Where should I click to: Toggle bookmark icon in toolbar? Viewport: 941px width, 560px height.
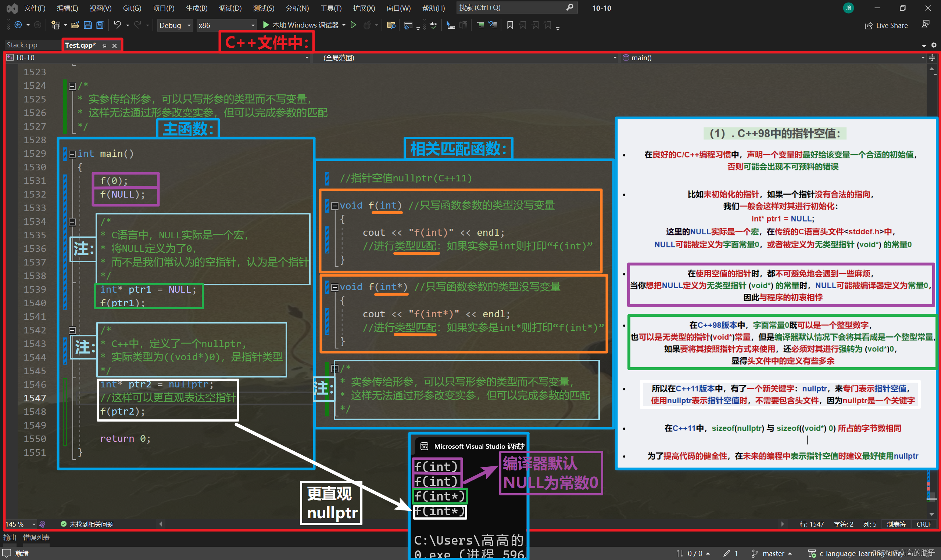510,25
